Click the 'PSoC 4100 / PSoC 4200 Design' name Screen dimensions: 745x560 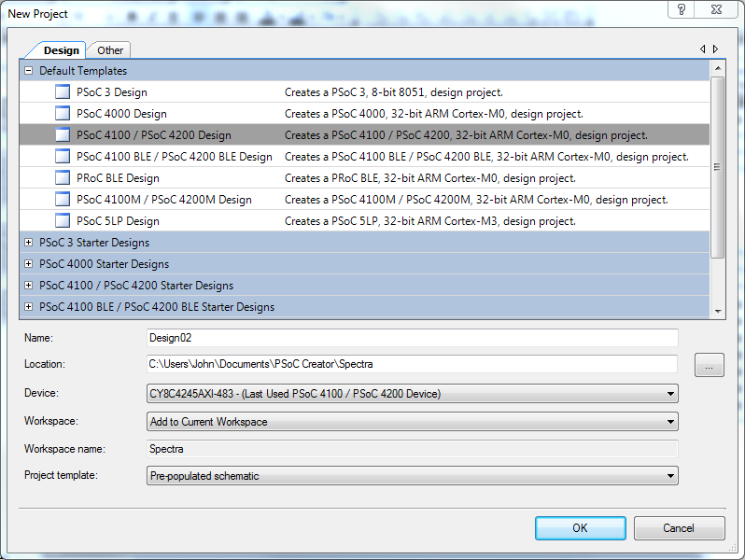154,135
